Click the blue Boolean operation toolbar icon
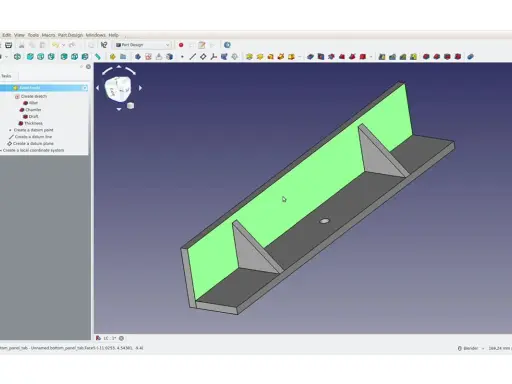This screenshot has width=512, height=384. (470, 57)
